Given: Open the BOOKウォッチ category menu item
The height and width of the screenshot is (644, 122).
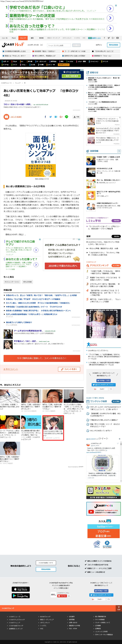Looking at the screenshot, I should click(x=64, y=65).
